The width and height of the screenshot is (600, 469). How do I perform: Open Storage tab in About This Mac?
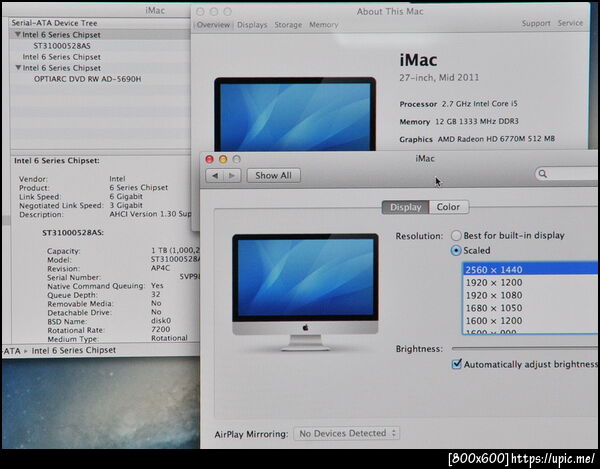[288, 25]
